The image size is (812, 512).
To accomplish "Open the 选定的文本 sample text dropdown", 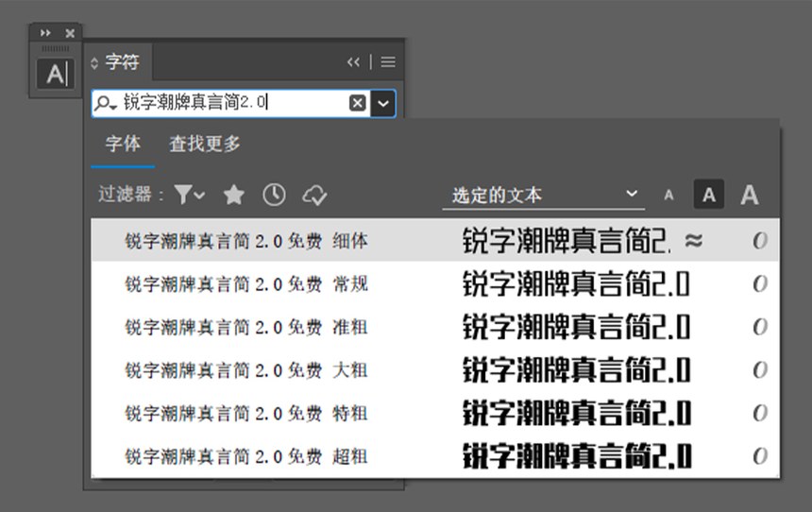I will tap(543, 196).
